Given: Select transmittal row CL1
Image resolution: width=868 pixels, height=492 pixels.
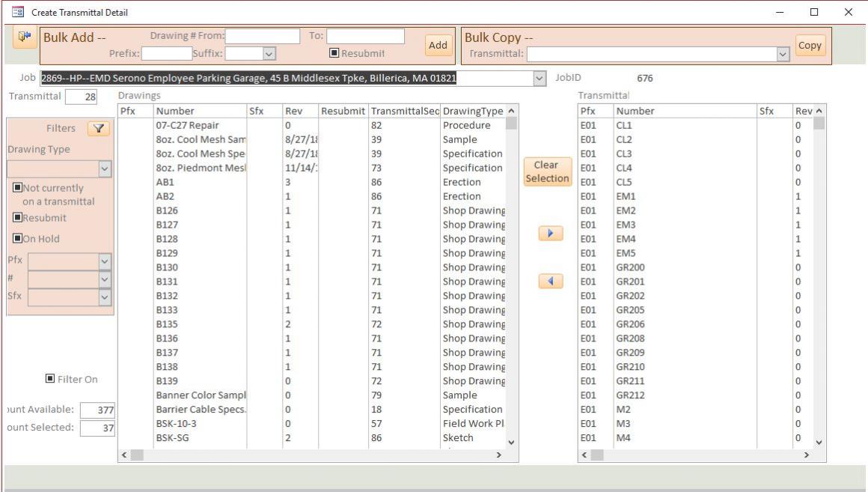Looking at the screenshot, I should coord(696,125).
